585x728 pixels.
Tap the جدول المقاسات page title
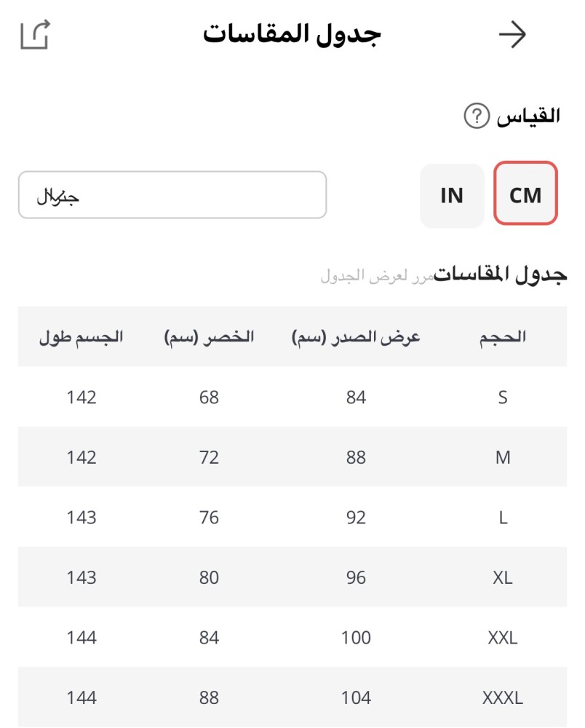292,35
